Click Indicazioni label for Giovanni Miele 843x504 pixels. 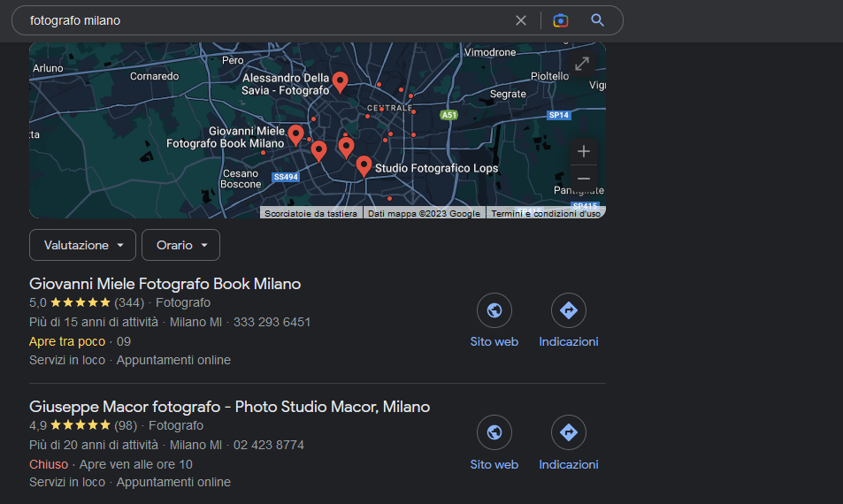(x=568, y=341)
